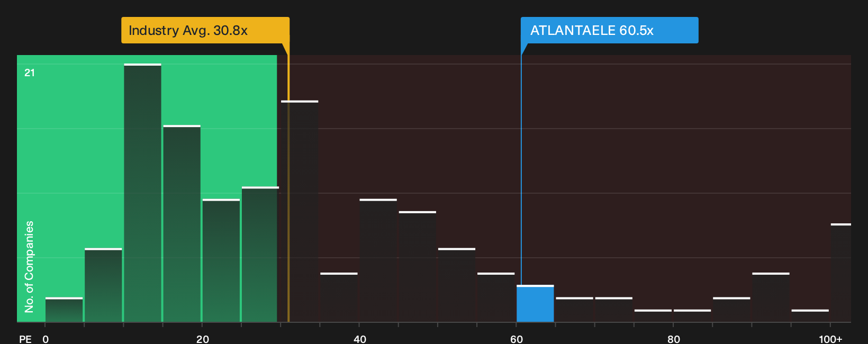
Task: Click the 'PE' axis label
Action: (x=25, y=339)
